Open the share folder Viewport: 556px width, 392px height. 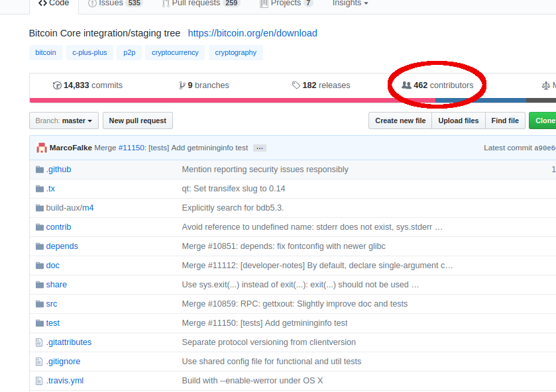pos(56,285)
